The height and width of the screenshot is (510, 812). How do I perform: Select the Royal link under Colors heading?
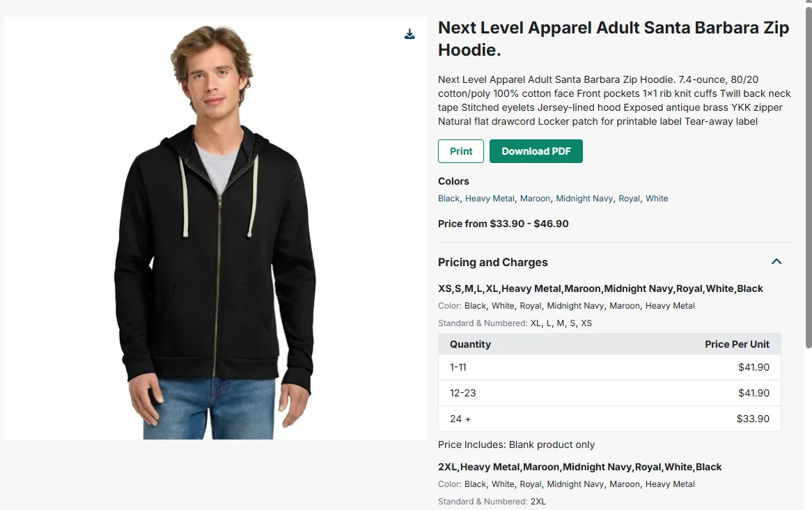pos(629,199)
